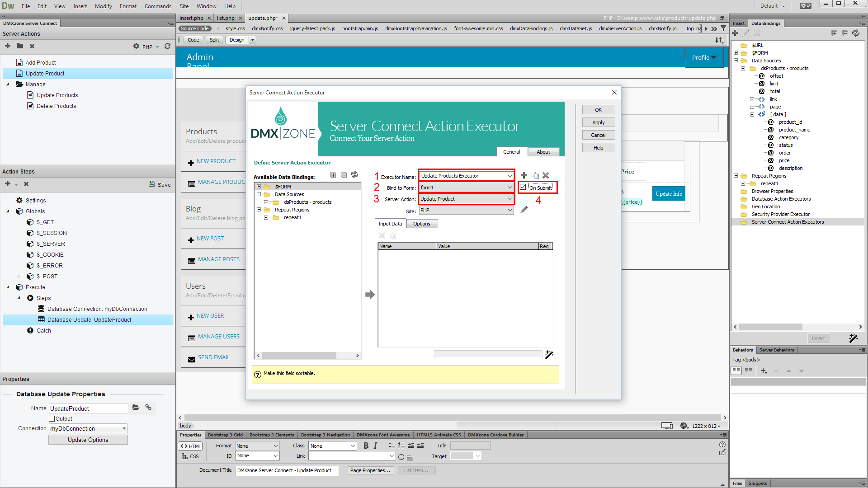Open the Commands menu

point(158,6)
